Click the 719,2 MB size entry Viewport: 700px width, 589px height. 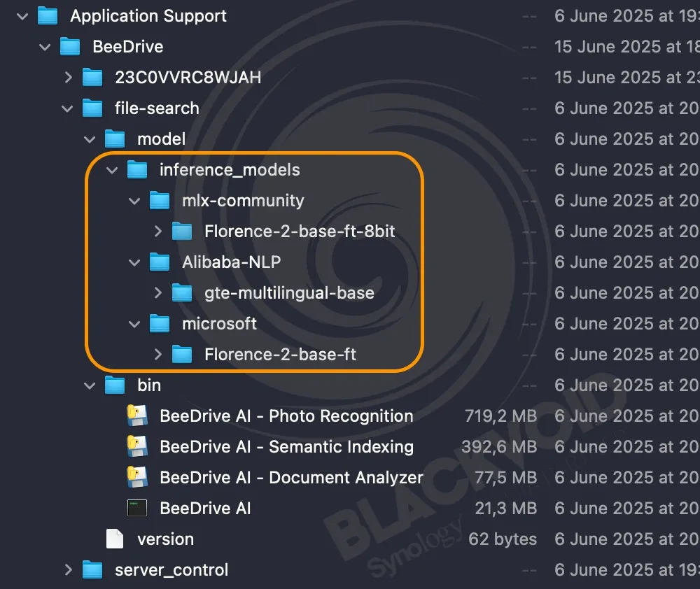(x=500, y=416)
